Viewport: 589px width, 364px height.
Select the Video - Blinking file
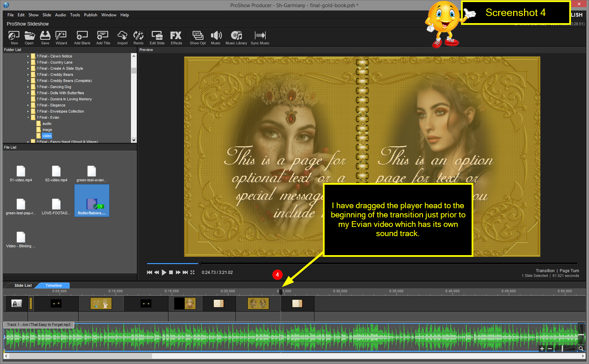point(21,240)
